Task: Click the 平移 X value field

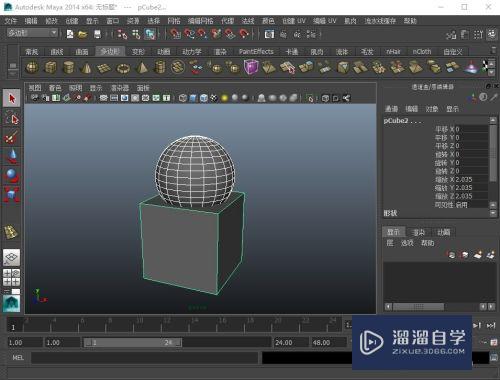Action: coord(472,129)
